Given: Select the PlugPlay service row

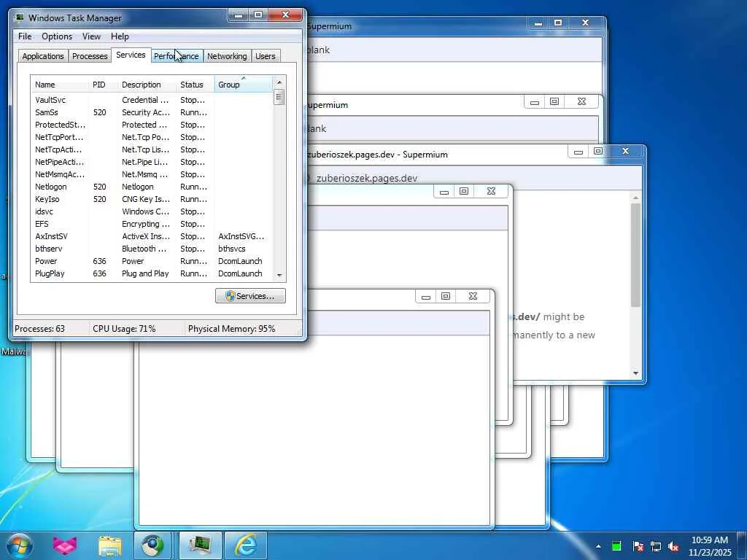Looking at the screenshot, I should coord(152,273).
